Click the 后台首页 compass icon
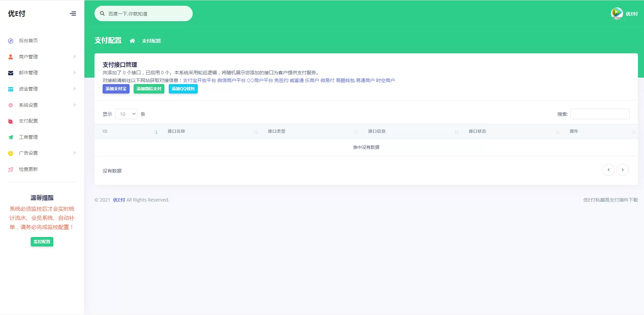The height and width of the screenshot is (315, 644). coord(11,41)
